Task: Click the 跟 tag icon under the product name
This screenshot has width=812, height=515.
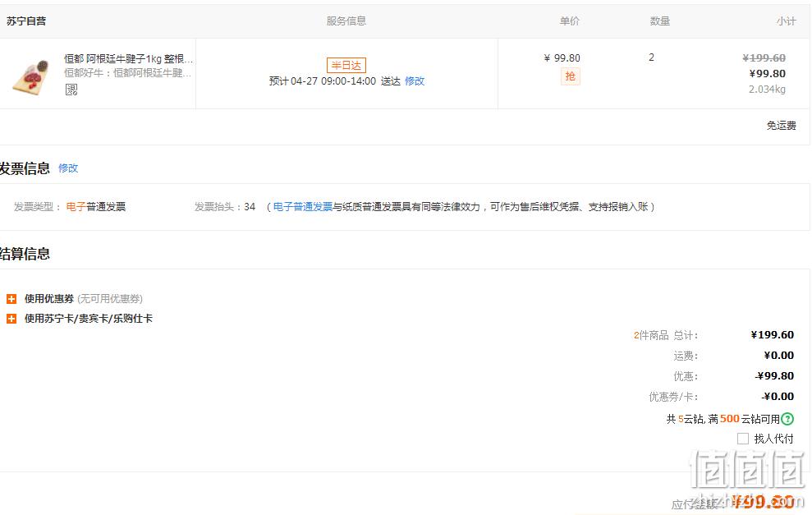Action: tap(71, 90)
